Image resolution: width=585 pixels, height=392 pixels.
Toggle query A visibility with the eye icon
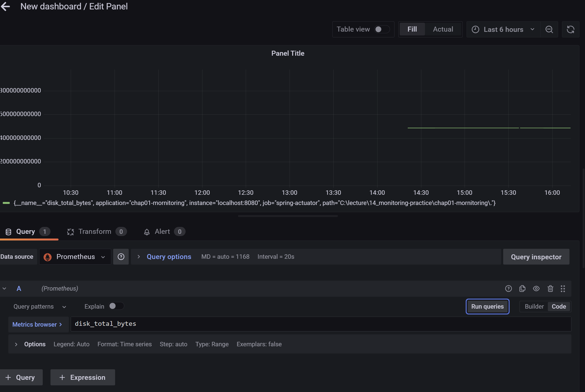[x=536, y=289]
